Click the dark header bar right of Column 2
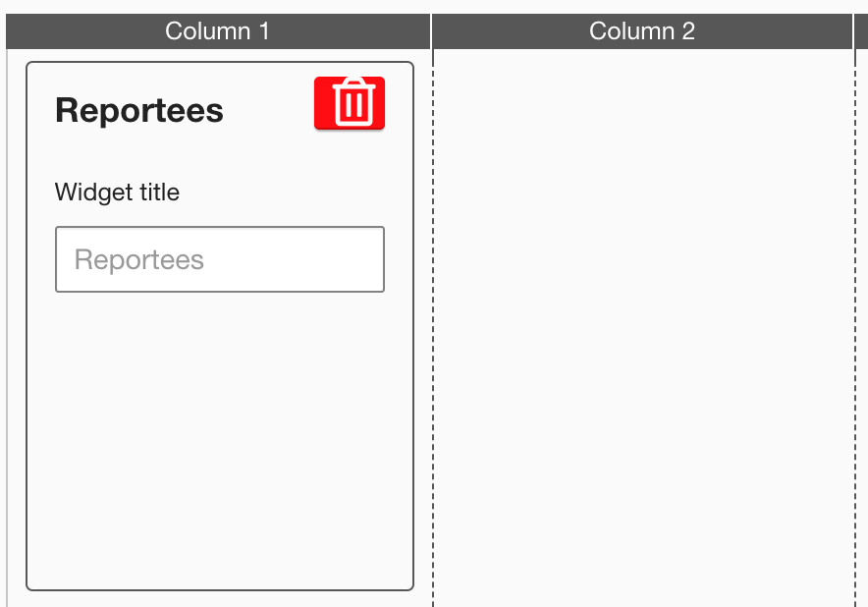The height and width of the screenshot is (607, 868). [x=861, y=31]
